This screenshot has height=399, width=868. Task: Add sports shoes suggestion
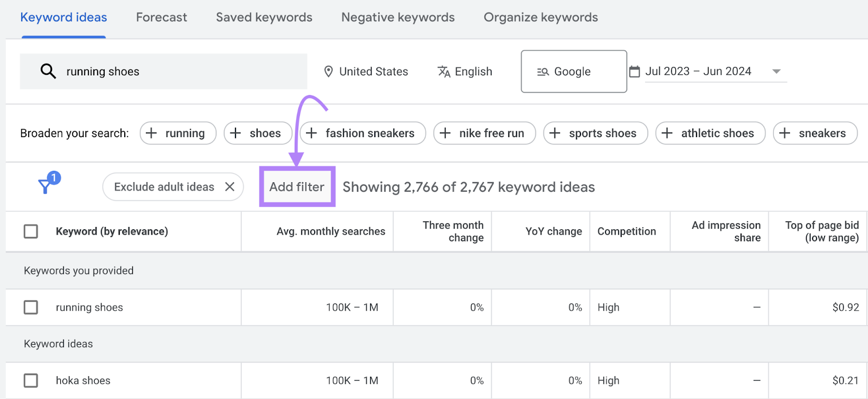595,133
